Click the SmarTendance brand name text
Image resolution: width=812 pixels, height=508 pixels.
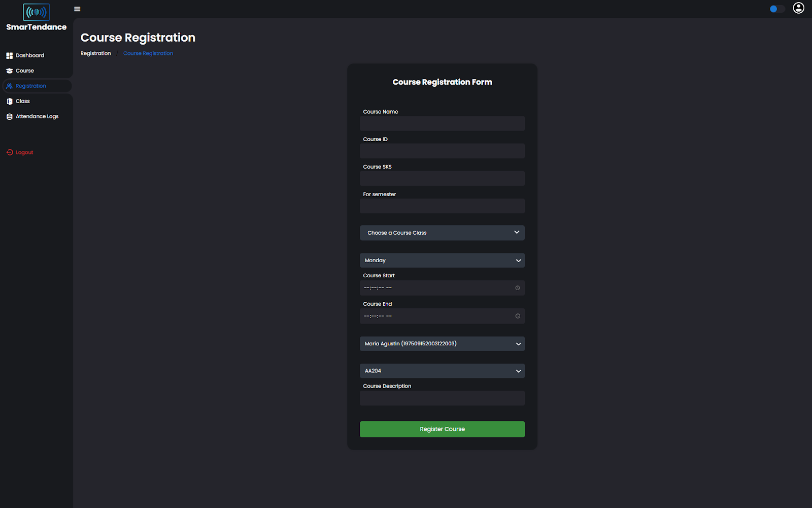pos(36,27)
